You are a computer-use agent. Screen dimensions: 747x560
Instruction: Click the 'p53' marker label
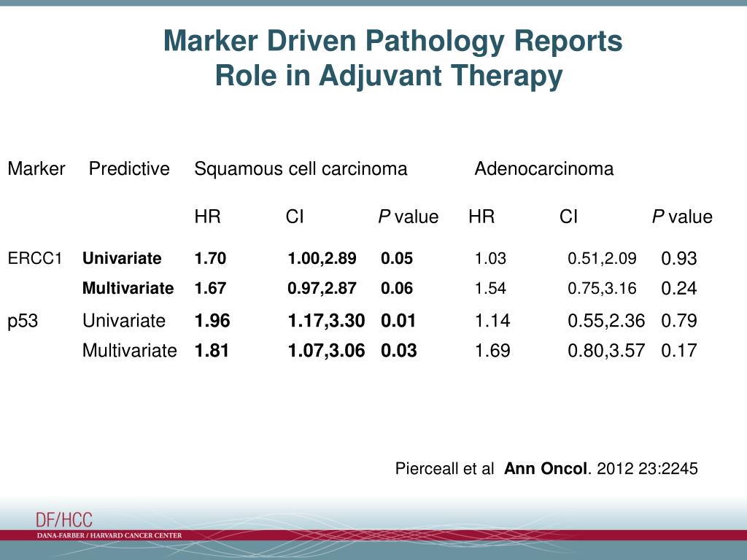(23, 321)
